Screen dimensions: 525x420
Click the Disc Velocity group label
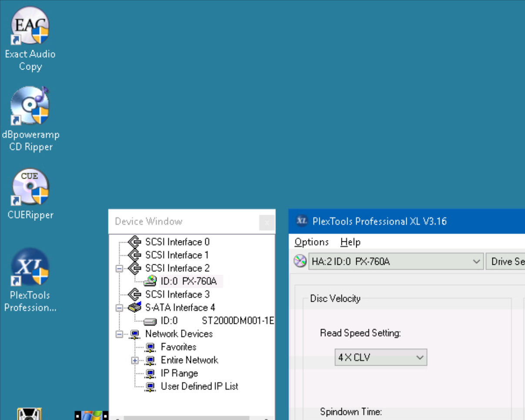pos(335,298)
